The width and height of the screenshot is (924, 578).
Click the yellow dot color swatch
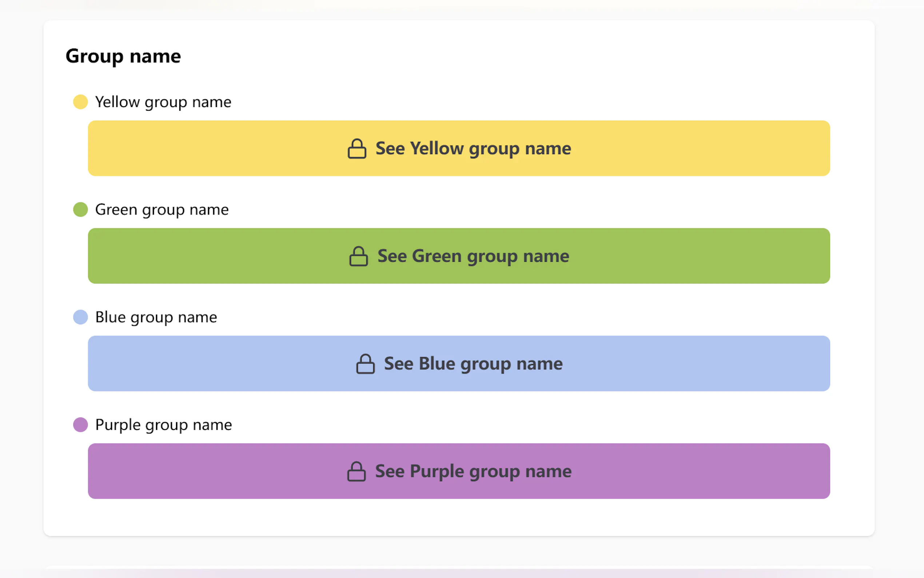pyautogui.click(x=80, y=102)
